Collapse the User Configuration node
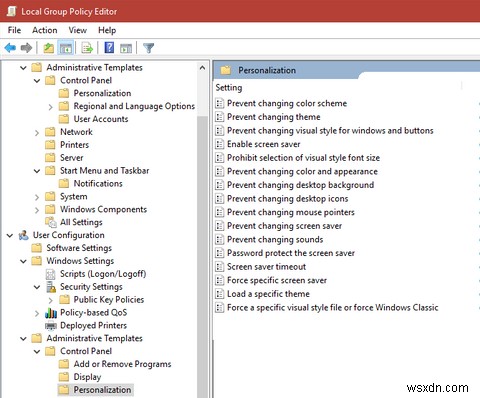Viewport: 480px width, 398px height. (x=10, y=236)
